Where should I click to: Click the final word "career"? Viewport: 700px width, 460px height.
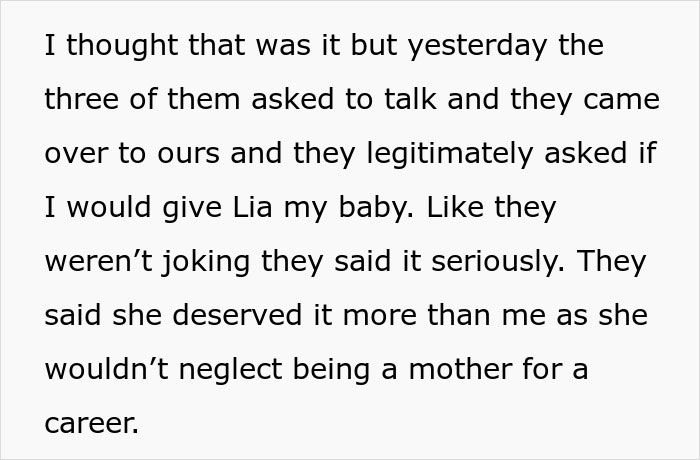(89, 423)
